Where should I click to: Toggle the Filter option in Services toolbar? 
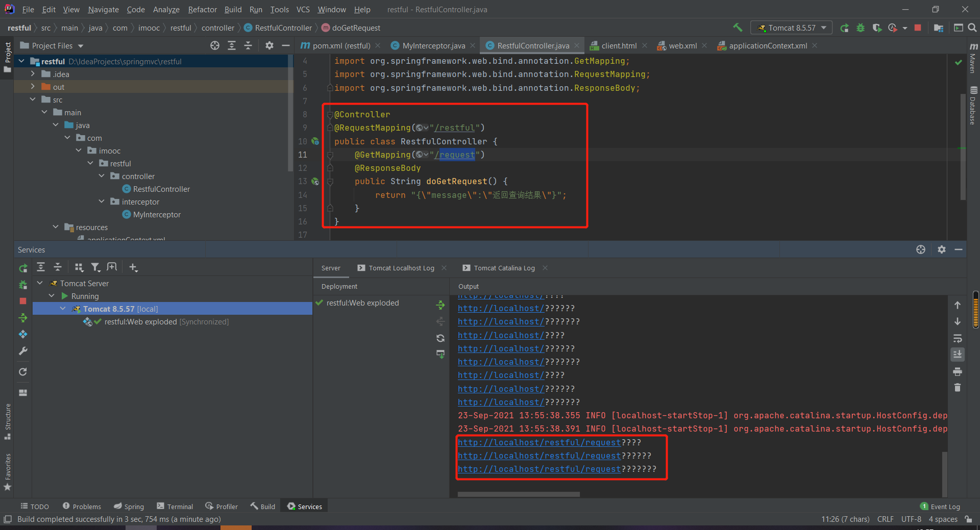pos(95,267)
